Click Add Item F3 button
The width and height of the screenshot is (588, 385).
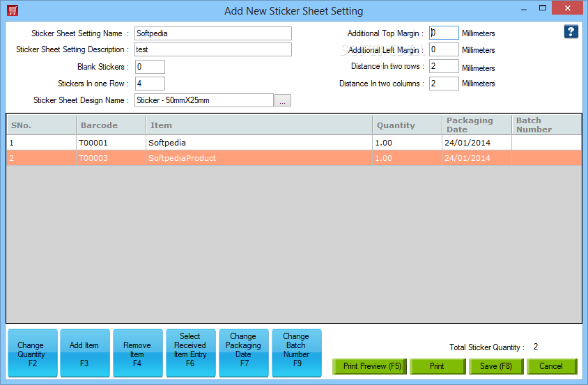click(85, 353)
